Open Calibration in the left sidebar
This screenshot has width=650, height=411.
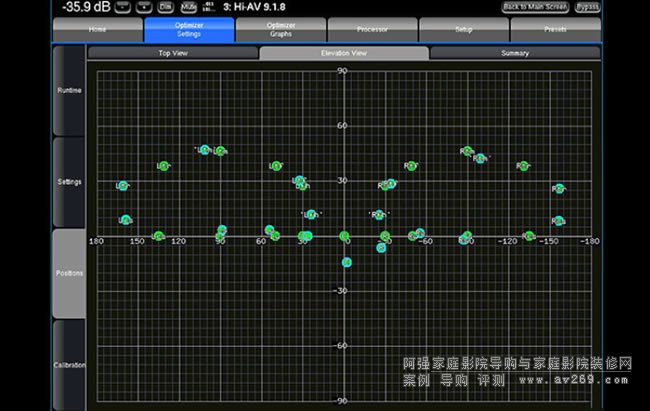[x=69, y=365]
